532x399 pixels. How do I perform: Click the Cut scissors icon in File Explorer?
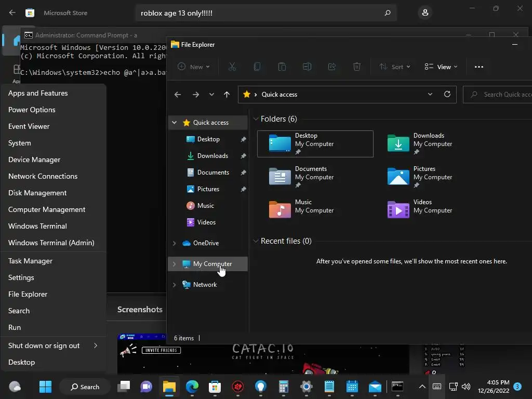[x=232, y=67]
